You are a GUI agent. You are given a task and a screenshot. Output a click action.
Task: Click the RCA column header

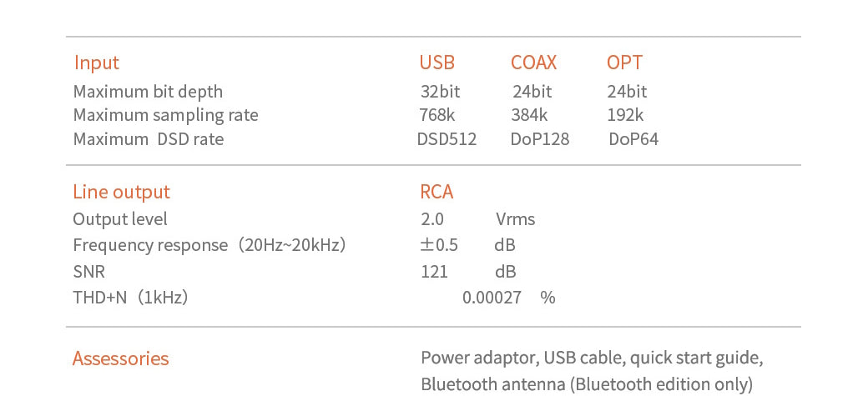(437, 192)
